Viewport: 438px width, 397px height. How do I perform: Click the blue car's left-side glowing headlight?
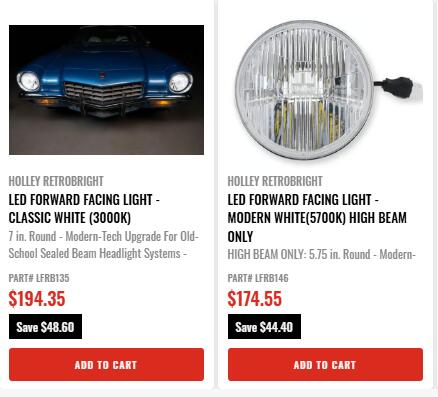(28, 81)
